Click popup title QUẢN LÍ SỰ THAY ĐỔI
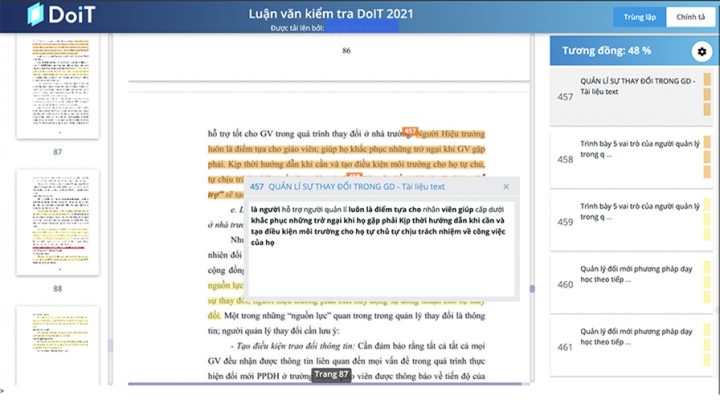 tap(356, 187)
